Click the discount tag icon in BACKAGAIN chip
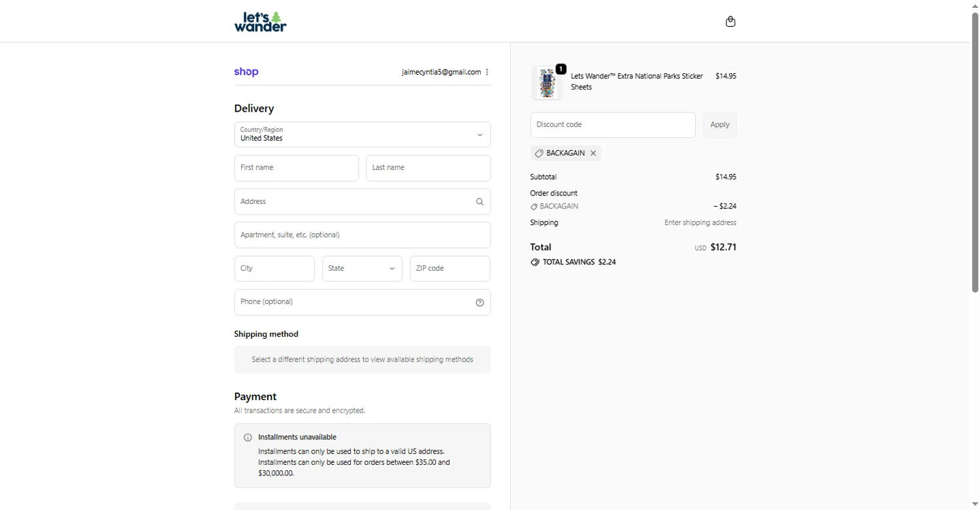 (x=539, y=153)
